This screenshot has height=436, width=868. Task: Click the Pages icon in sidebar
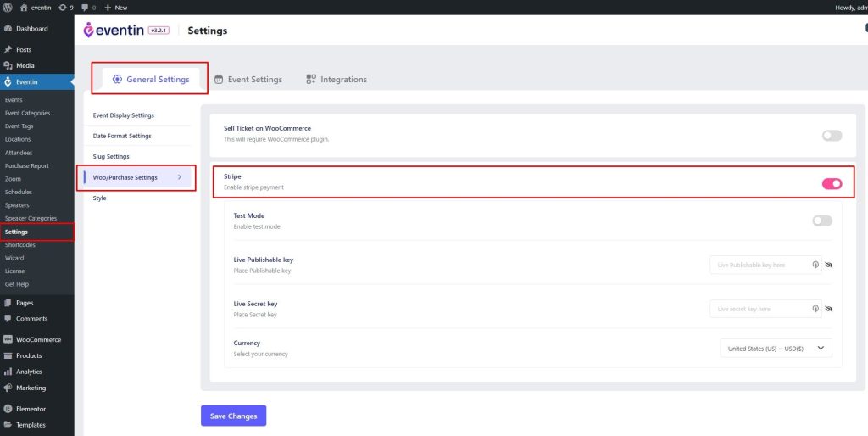click(x=8, y=303)
